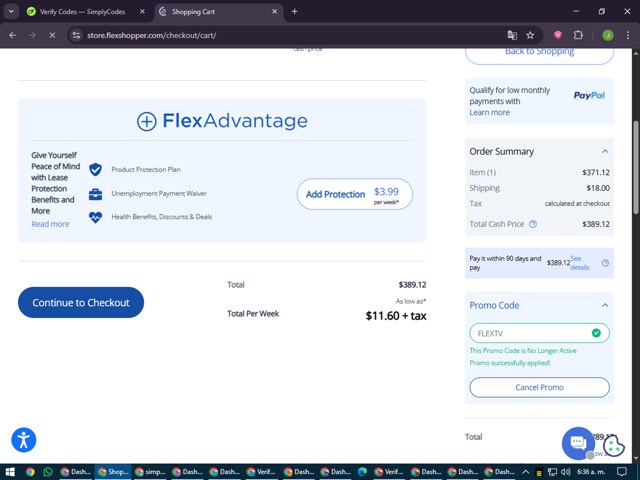
Task: Open the accessibility widget
Action: [x=24, y=440]
